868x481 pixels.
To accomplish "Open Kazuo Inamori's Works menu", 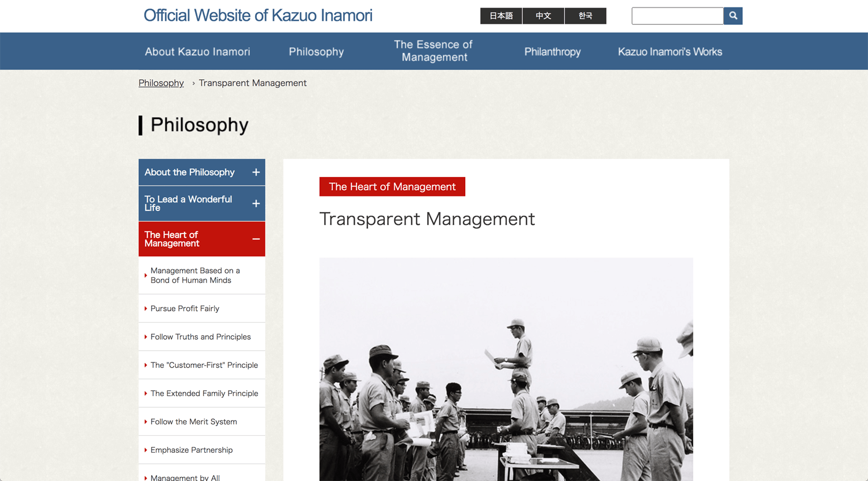I will click(x=670, y=51).
